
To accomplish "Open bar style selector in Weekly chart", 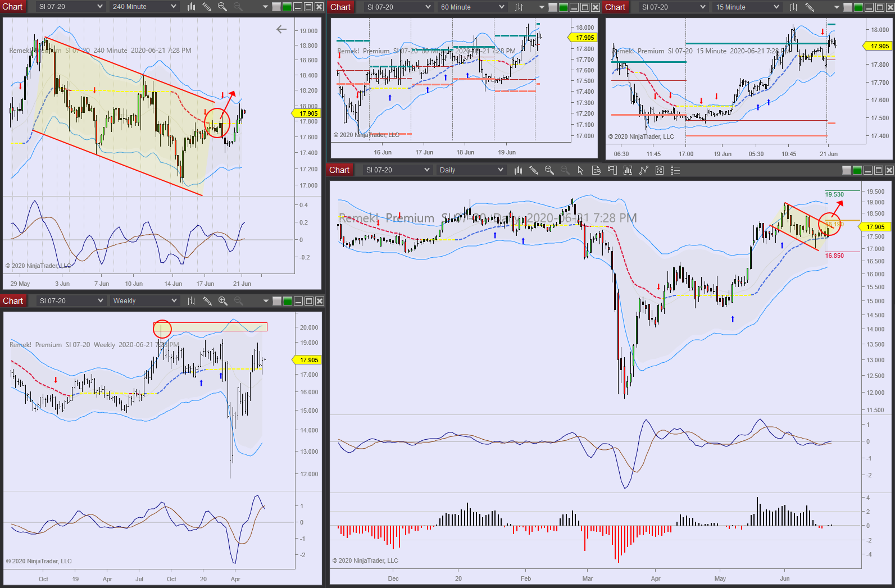I will 192,301.
